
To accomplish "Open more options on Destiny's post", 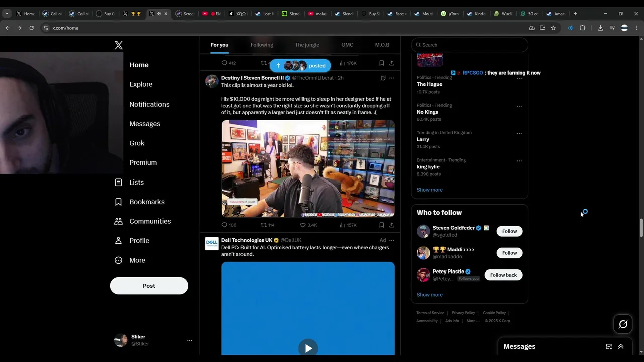I will coord(392,78).
